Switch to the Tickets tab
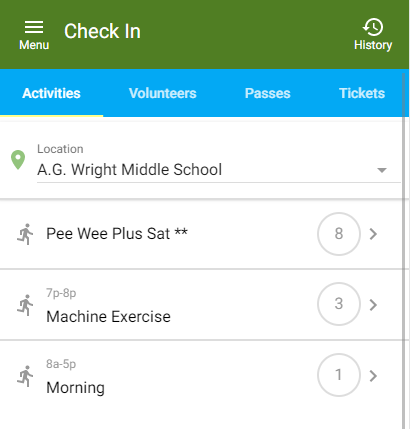Screen dimensions: 410x429 pyautogui.click(x=362, y=93)
